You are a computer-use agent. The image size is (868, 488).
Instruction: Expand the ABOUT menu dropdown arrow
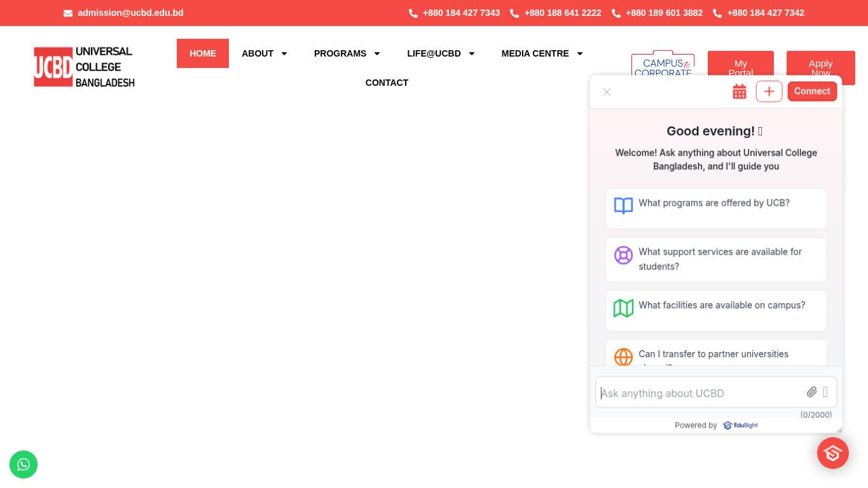[x=284, y=53]
